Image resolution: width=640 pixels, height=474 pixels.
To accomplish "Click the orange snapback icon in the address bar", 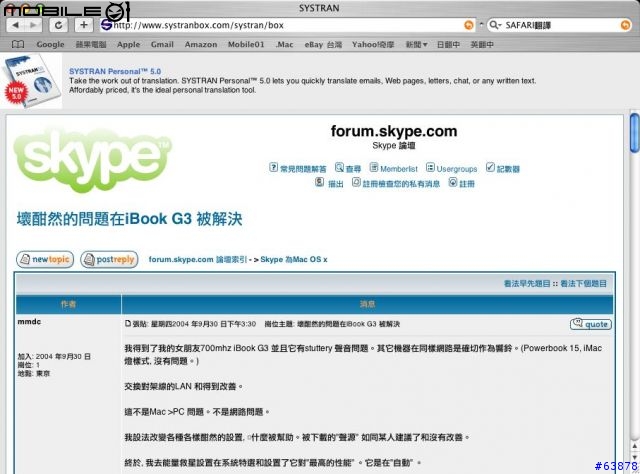I will coord(469,25).
